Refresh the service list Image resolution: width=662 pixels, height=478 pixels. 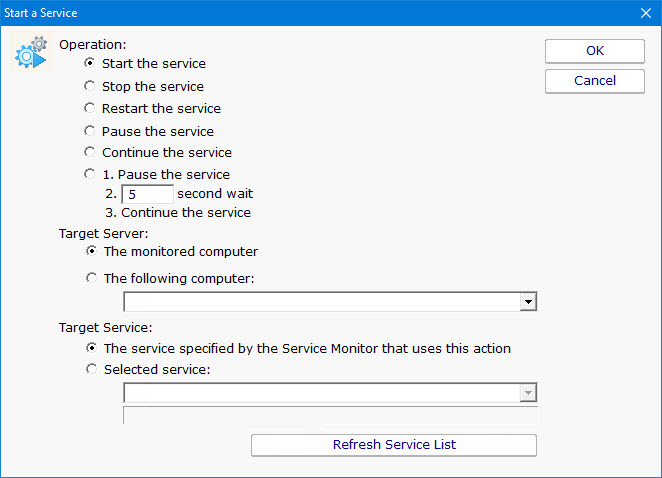pyautogui.click(x=394, y=444)
